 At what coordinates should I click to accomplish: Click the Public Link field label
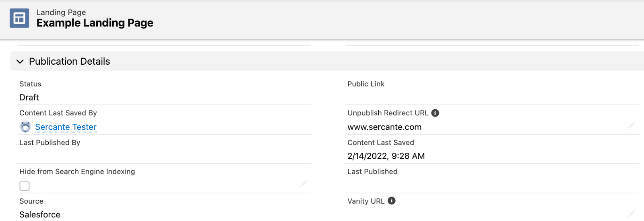(x=366, y=84)
